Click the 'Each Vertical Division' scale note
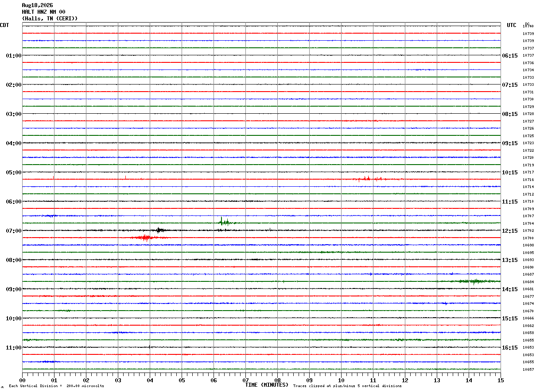This screenshot has width=536, height=392. coord(56,386)
